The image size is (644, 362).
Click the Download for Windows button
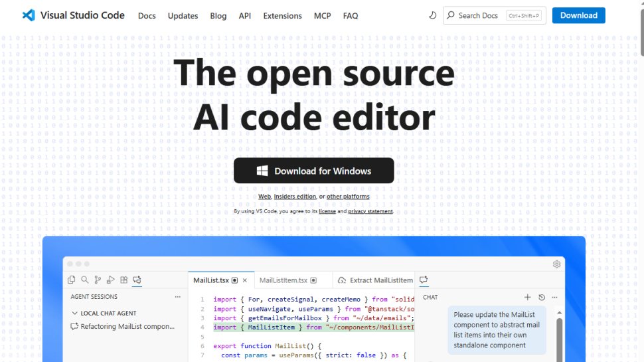(x=314, y=171)
